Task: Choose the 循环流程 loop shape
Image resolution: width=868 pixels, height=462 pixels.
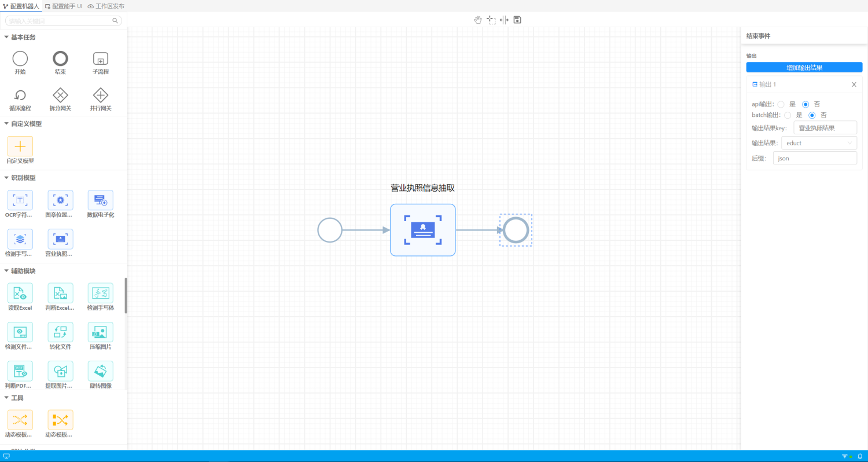Action: click(x=20, y=95)
